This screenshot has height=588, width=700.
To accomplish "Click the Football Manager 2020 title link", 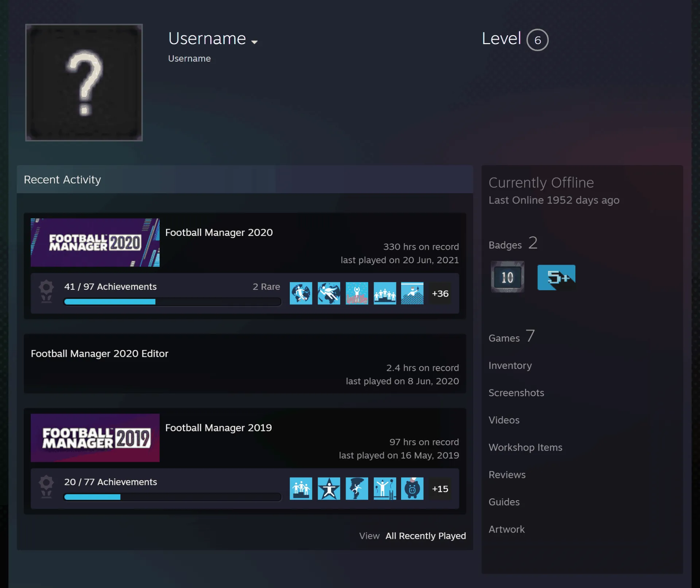I will click(x=219, y=232).
